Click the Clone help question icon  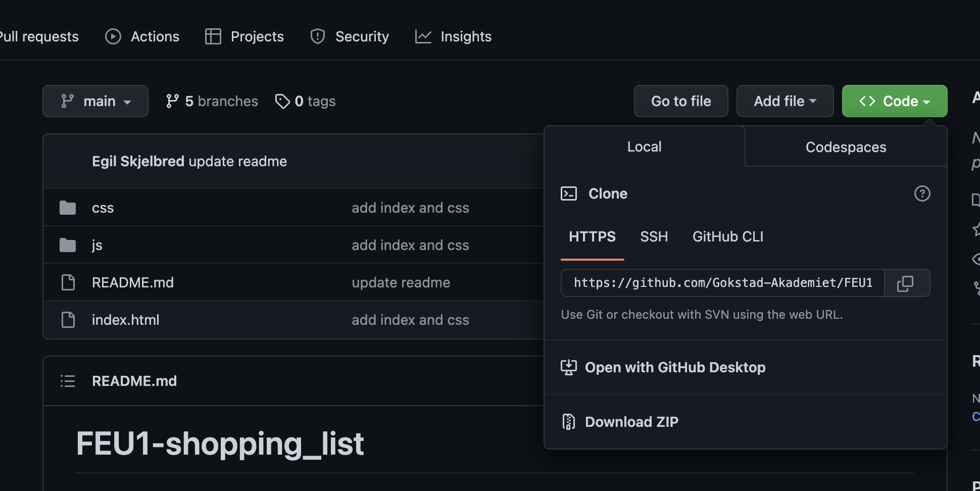922,193
